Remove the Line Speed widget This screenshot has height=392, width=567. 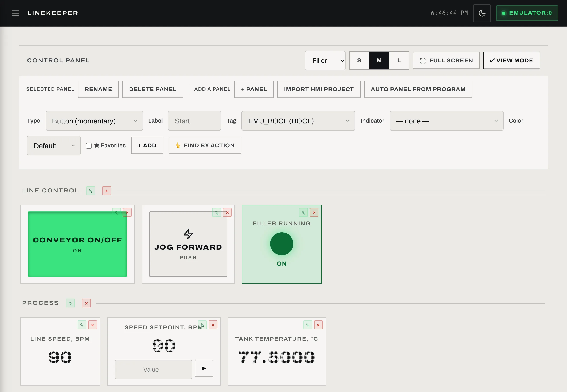pos(92,325)
